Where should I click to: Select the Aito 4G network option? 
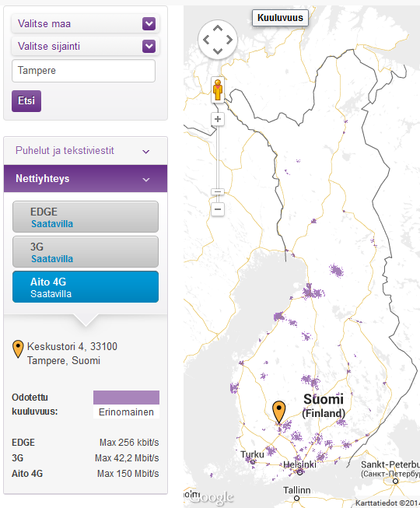click(86, 287)
